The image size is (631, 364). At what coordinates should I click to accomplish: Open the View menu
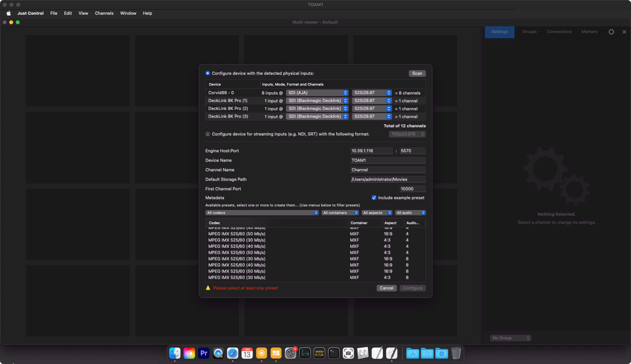83,13
